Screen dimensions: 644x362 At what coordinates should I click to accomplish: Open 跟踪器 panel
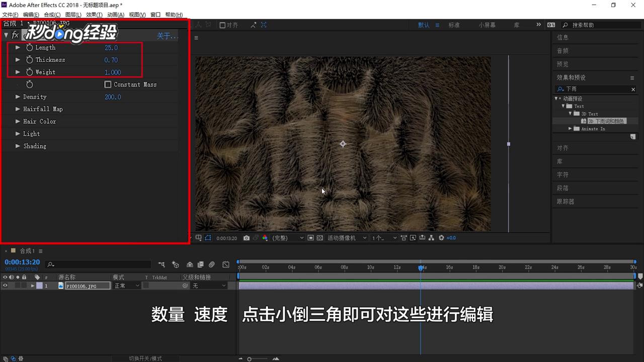tap(566, 201)
